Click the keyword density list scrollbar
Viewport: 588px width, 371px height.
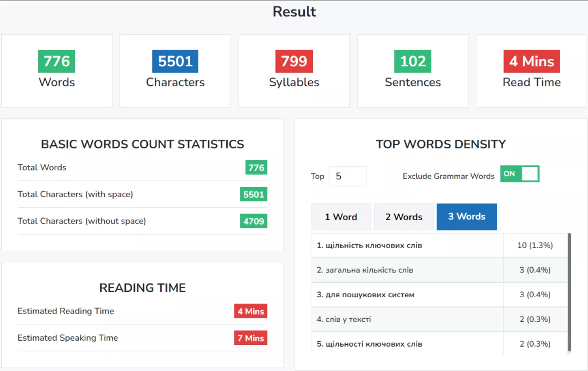569,292
